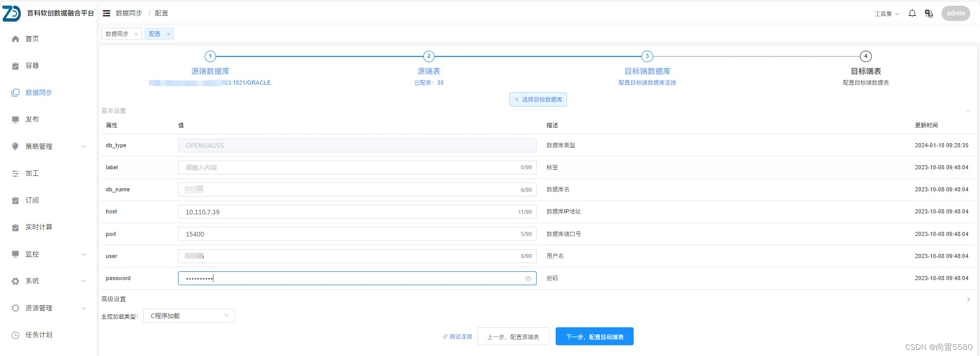Viewport: 980px width, 356px height.
Task: Open the 主控加载类型 C程序加载 dropdown
Action: click(189, 316)
